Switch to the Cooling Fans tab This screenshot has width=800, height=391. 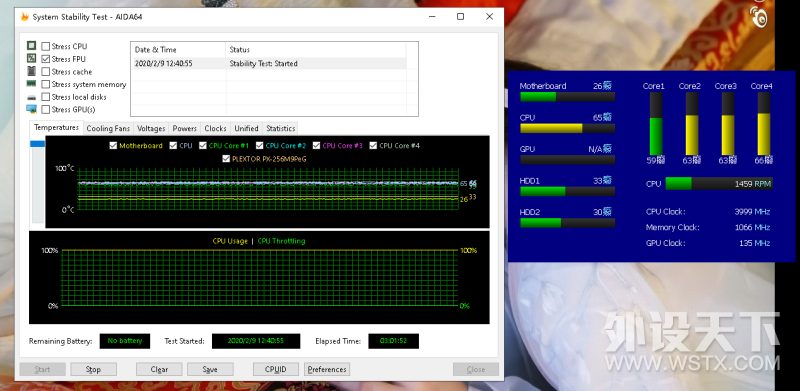108,129
